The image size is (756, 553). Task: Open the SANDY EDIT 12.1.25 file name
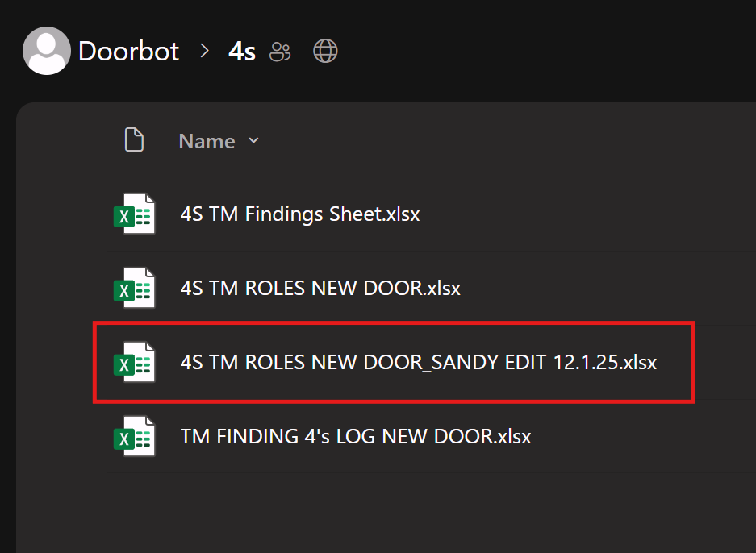click(418, 363)
